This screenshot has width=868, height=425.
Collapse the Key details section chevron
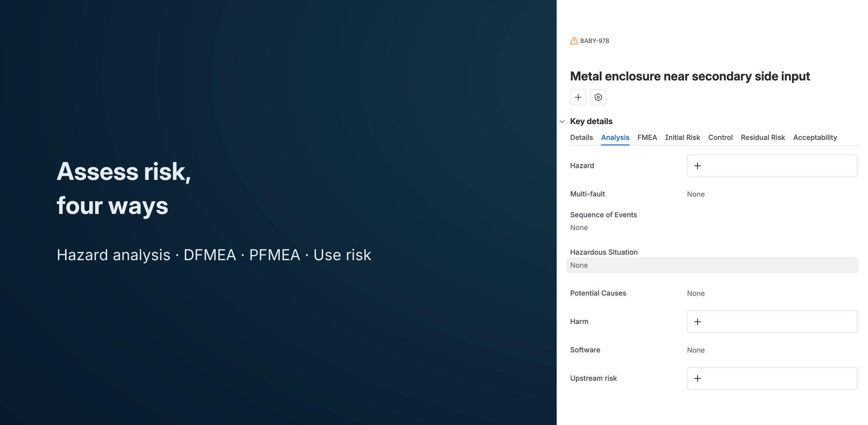tap(562, 122)
